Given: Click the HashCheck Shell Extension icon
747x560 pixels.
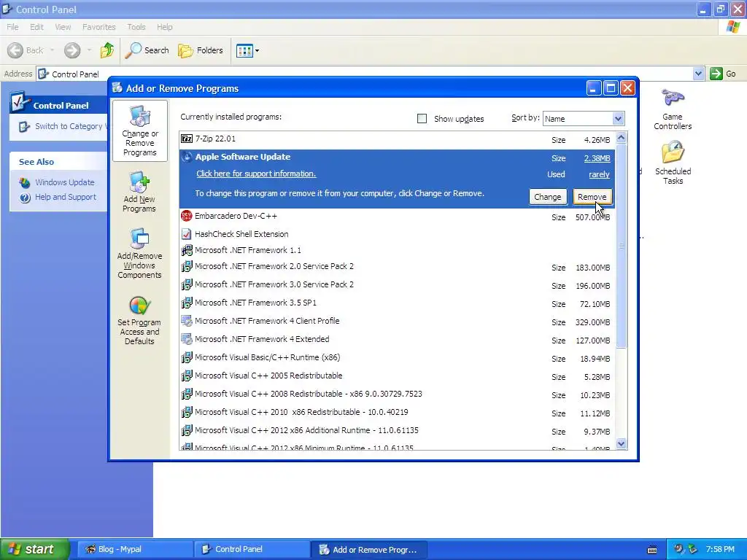Looking at the screenshot, I should point(187,234).
